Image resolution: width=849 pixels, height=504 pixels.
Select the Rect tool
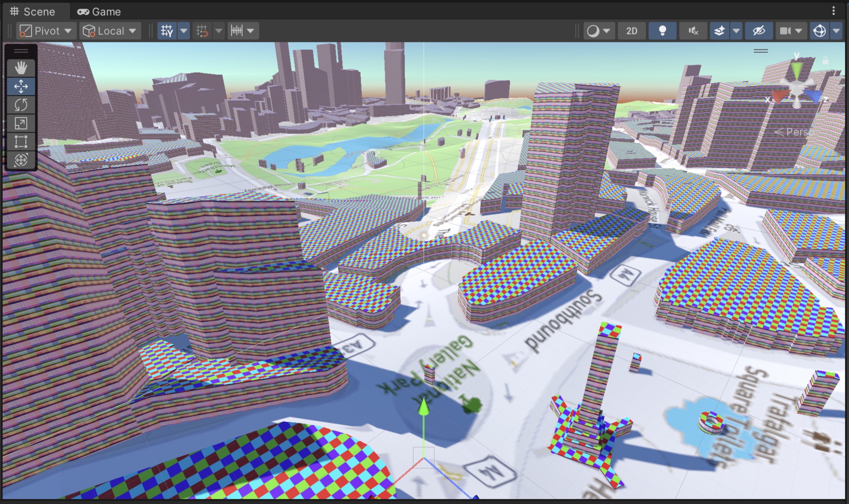21,142
